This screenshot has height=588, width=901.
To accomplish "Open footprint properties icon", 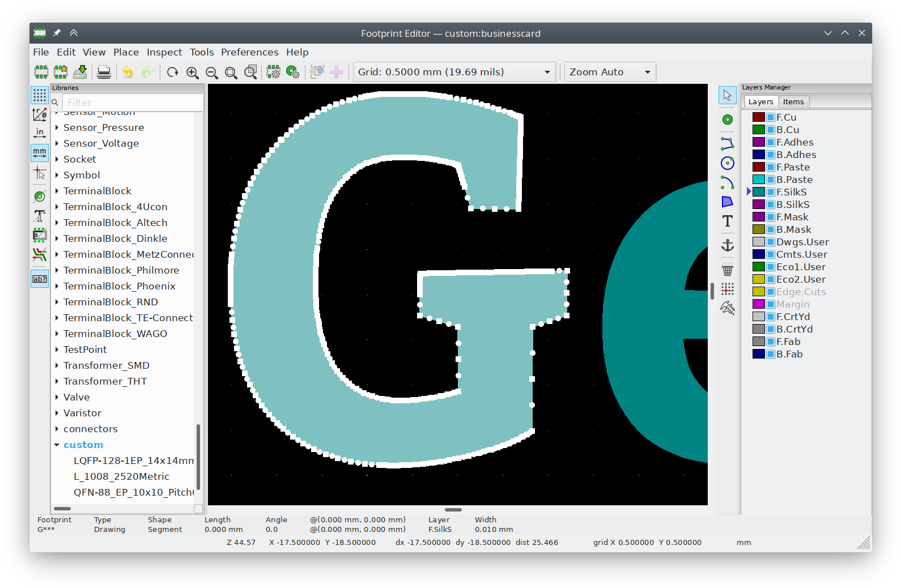I will tap(273, 72).
